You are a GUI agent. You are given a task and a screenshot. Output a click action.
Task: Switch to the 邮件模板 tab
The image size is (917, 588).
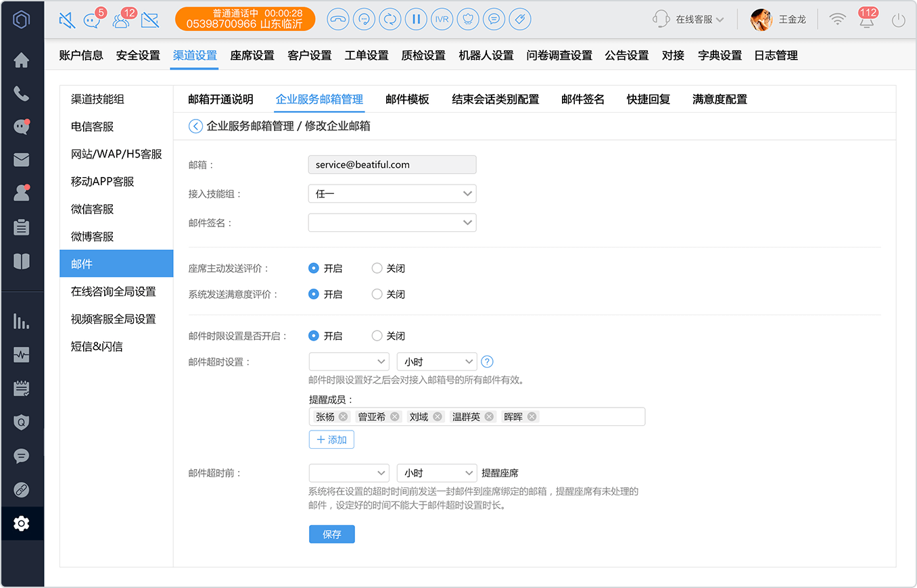[x=408, y=99]
